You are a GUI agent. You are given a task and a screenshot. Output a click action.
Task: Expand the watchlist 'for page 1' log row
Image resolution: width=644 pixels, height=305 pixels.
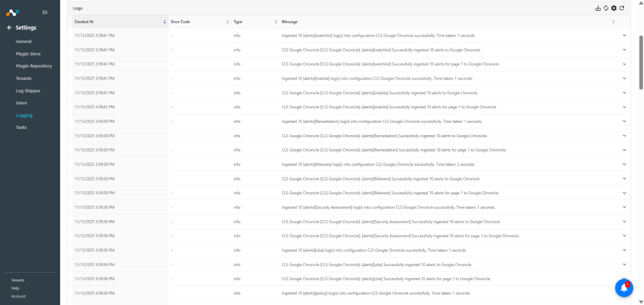click(x=625, y=64)
